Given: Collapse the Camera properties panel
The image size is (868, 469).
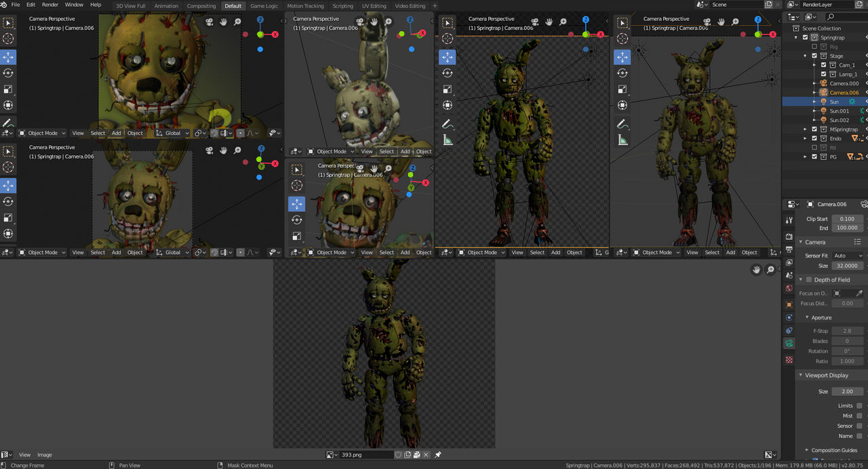Looking at the screenshot, I should pyautogui.click(x=801, y=242).
